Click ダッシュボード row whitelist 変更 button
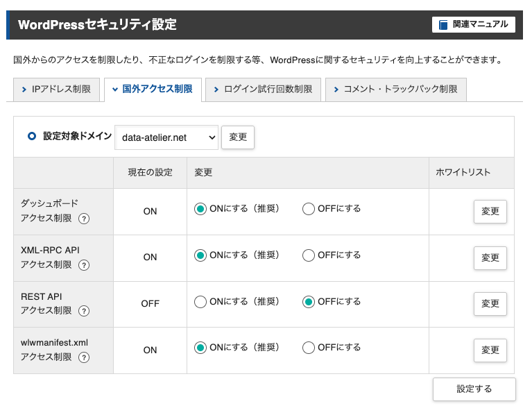This screenshot has height=406, width=532. coord(490,212)
